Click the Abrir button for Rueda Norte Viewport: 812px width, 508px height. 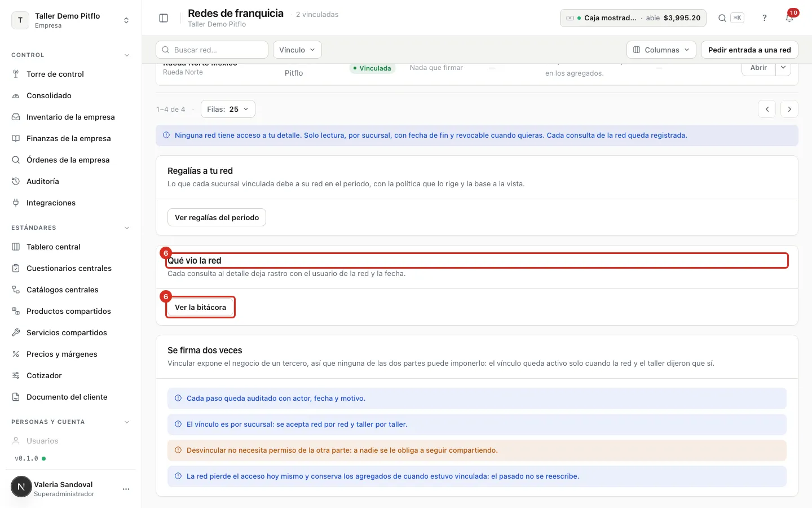click(x=758, y=68)
